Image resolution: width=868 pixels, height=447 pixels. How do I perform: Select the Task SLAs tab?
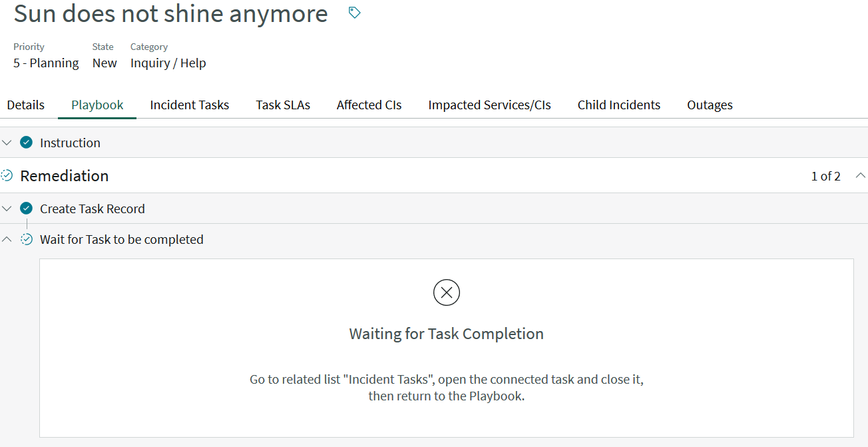(x=282, y=105)
